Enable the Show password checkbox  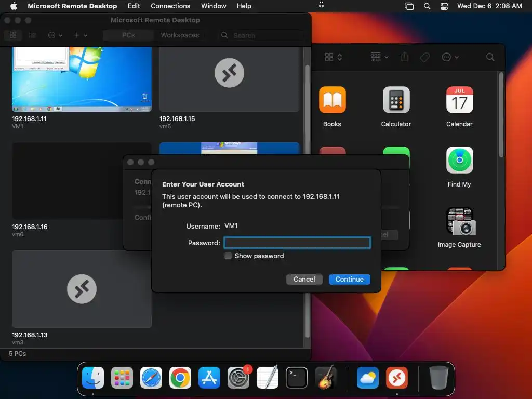228,256
